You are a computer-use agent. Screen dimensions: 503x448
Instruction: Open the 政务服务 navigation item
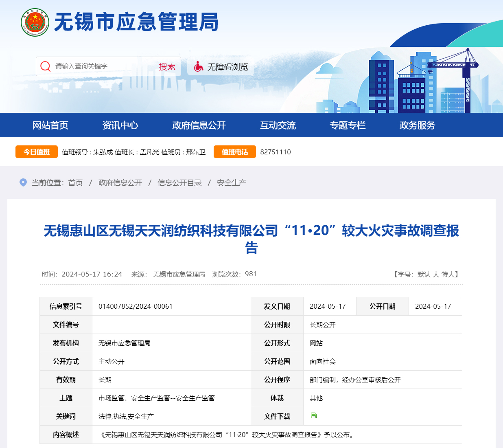click(x=418, y=125)
